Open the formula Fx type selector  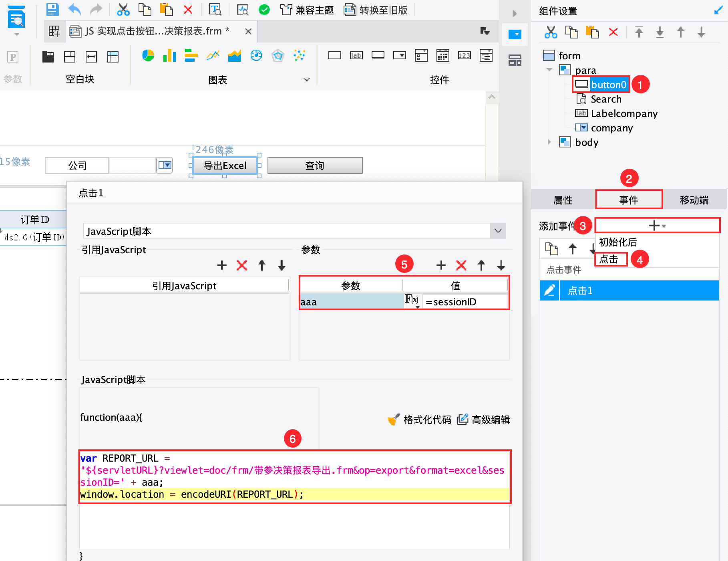coord(412,301)
